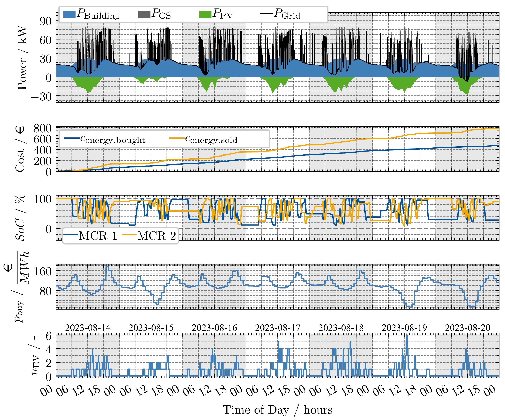Viewport: 505px width, 420px height.
Task: Click the MCR 2 legend entry
Action: click(157, 236)
